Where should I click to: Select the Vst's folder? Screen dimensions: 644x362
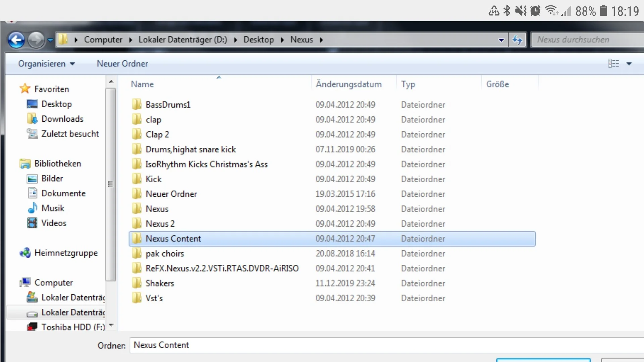[154, 298]
